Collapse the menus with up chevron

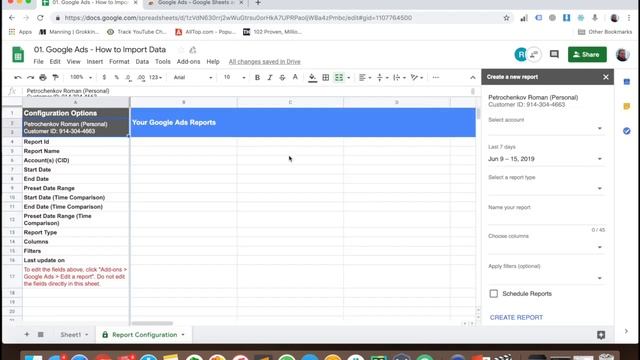pos(473,78)
